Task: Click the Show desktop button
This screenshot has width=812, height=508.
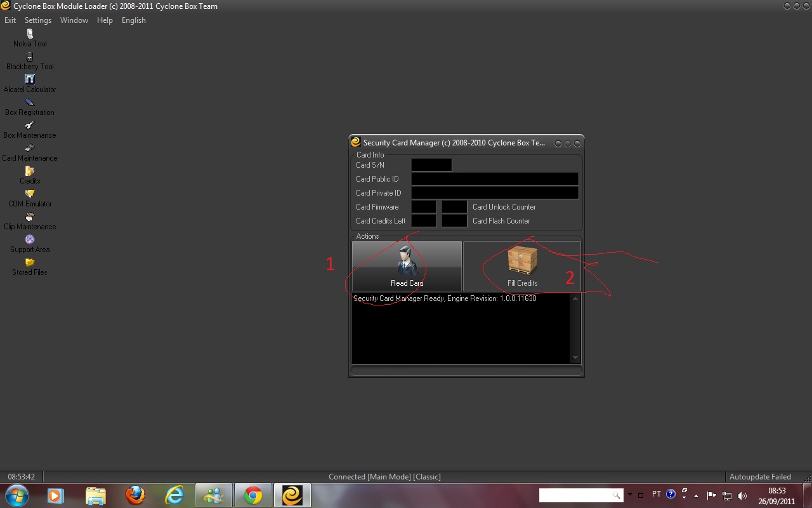Action: click(807, 495)
